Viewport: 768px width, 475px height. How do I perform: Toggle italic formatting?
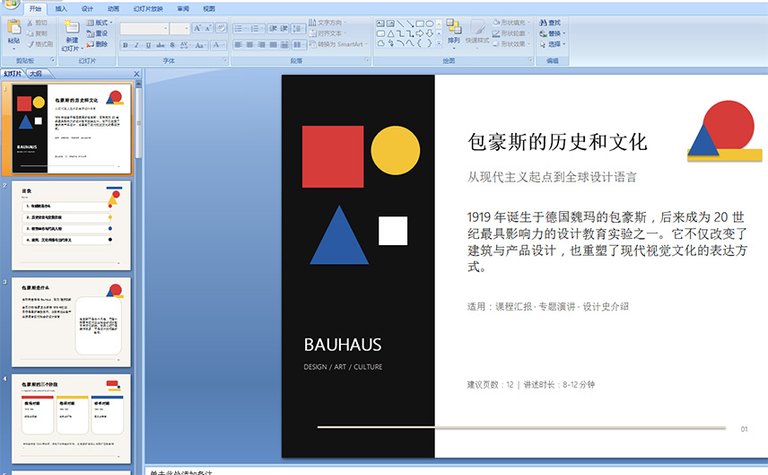(x=137, y=45)
